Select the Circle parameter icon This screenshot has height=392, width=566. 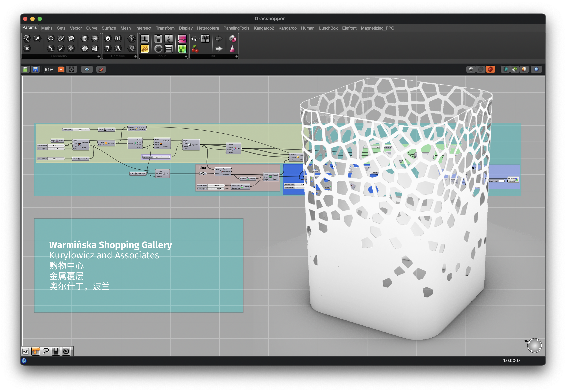(51, 38)
